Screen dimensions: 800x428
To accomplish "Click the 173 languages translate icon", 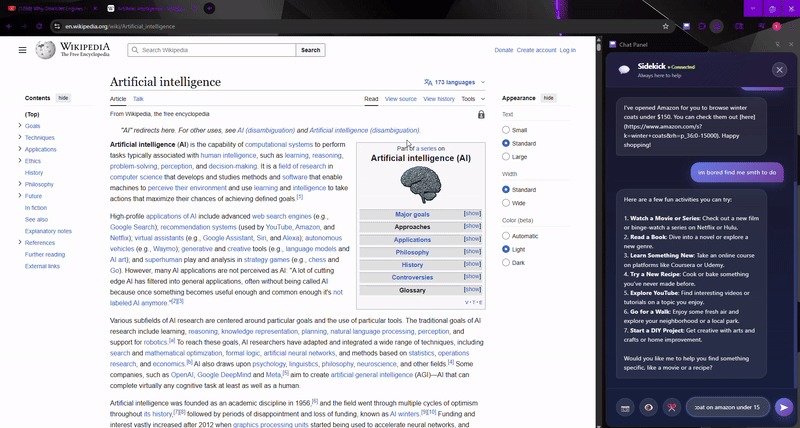I will pos(428,82).
